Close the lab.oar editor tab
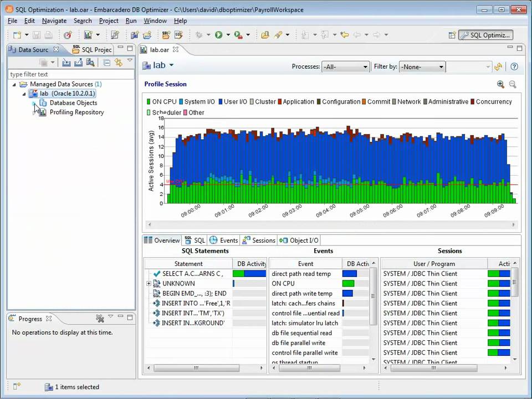The height and width of the screenshot is (399, 532). [x=176, y=49]
